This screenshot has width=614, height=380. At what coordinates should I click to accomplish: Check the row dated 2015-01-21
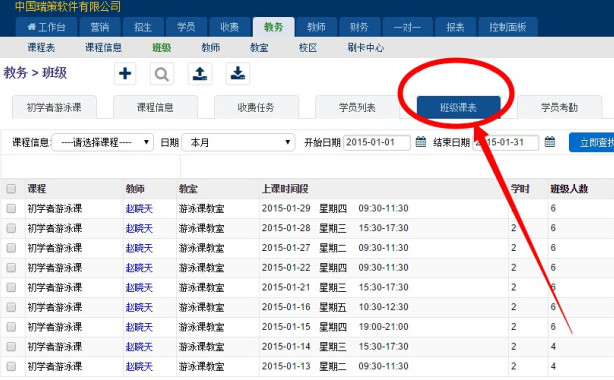[x=11, y=288]
